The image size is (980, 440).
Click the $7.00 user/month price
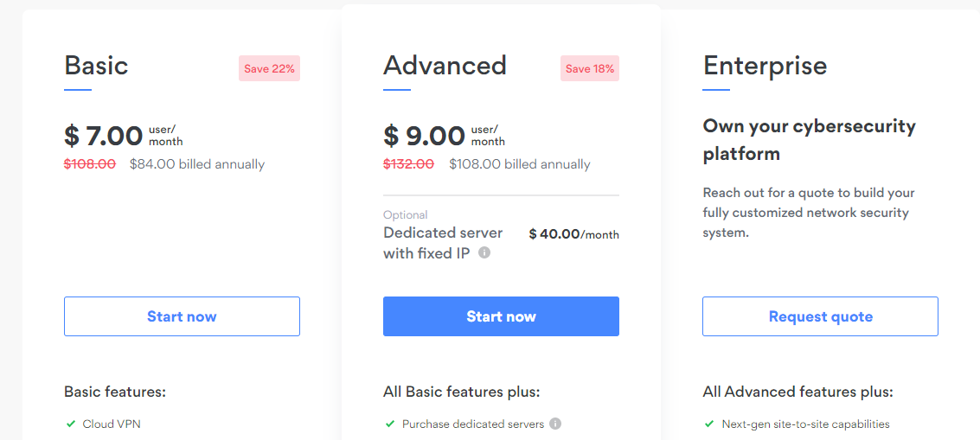(123, 136)
